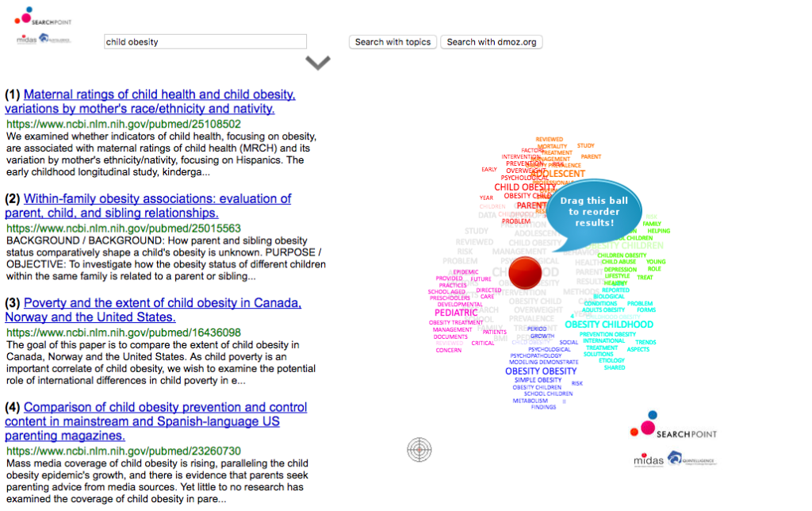The image size is (812, 511).
Task: Select the "DEVELOPMENTAL" keyword
Action: [459, 304]
